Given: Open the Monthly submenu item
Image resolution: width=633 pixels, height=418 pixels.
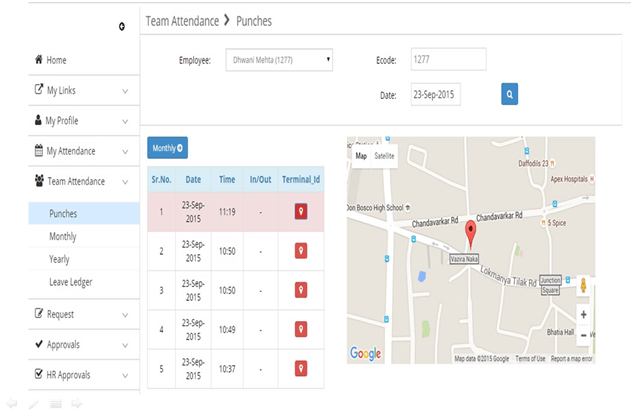Looking at the screenshot, I should tap(63, 237).
